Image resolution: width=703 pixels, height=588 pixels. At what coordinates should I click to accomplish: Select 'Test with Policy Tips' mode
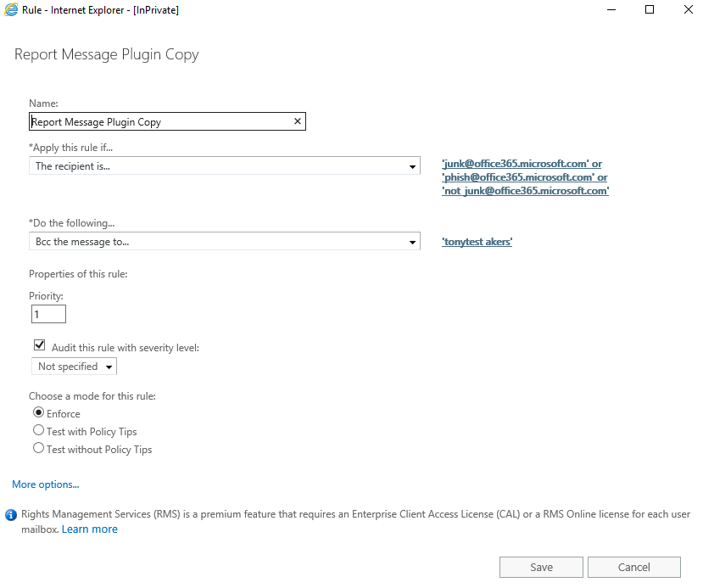38,430
